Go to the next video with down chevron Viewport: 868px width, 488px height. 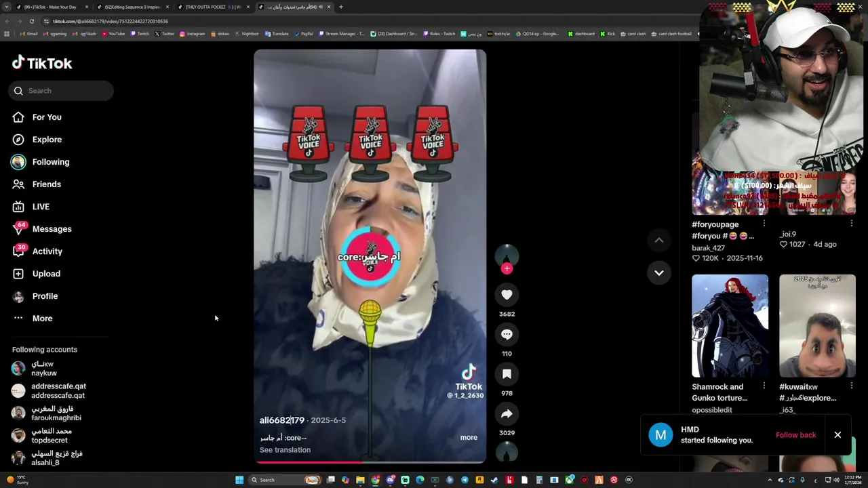[x=658, y=272]
